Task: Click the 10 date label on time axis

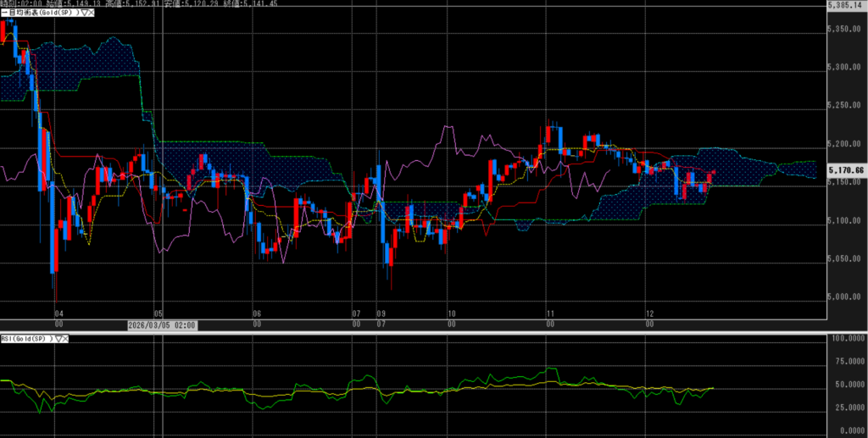Action: [x=452, y=313]
